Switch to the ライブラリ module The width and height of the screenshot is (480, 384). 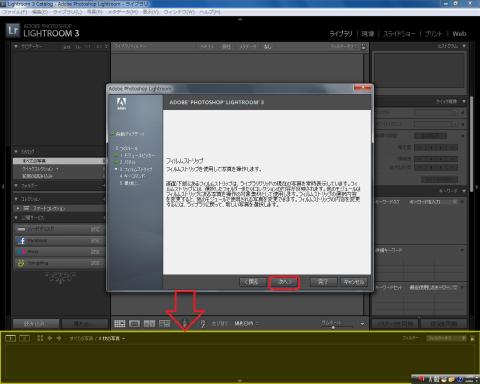[341, 34]
